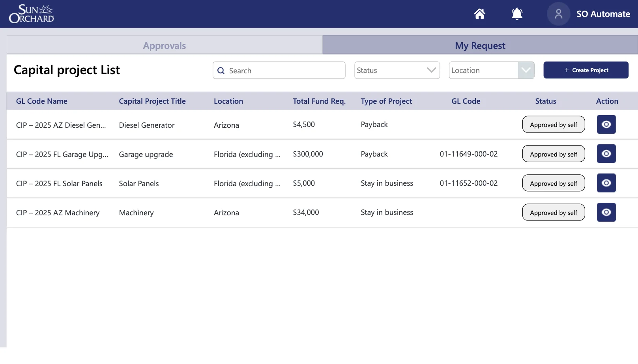The height and width of the screenshot is (364, 638).
Task: Click the magnifier icon in the search bar
Action: coord(221,70)
